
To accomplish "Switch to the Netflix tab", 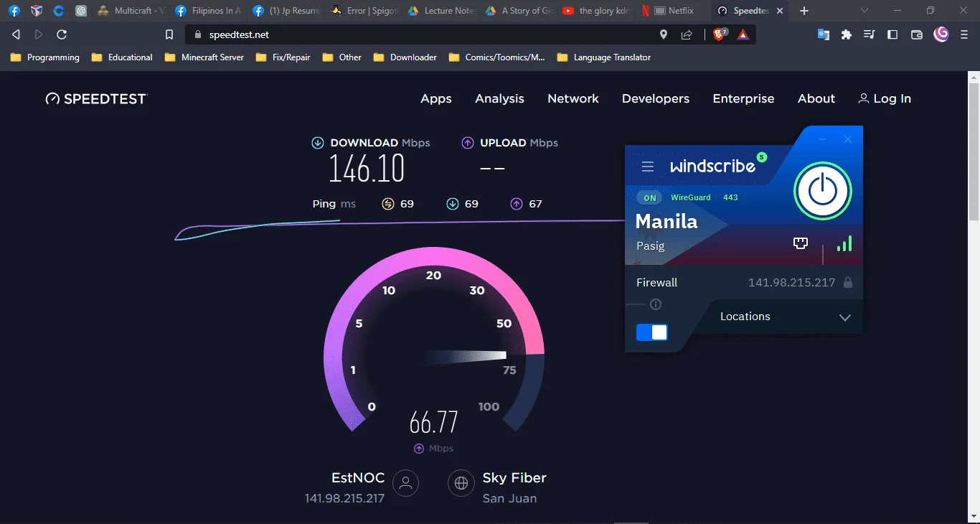I will coord(672,11).
